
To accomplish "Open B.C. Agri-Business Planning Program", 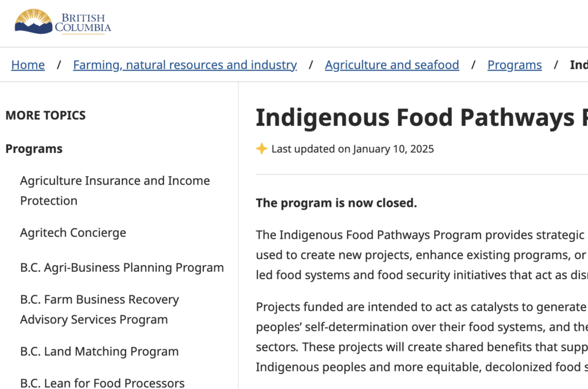I will tap(122, 268).
